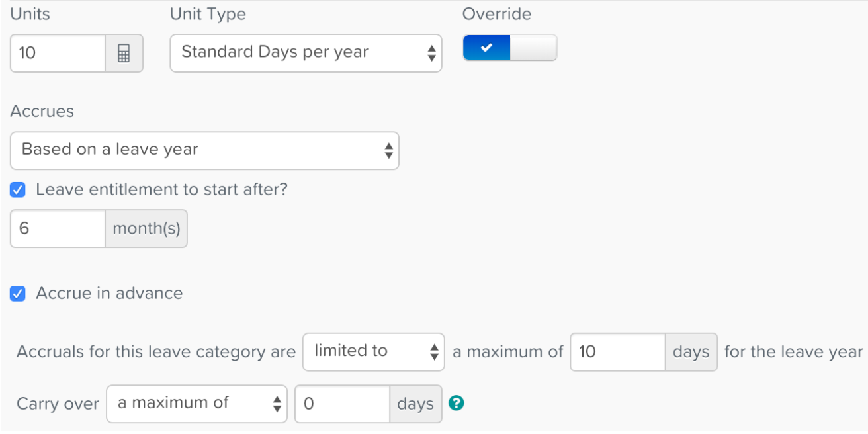Click the Units input field
The width and height of the screenshot is (868, 434).
(x=58, y=54)
